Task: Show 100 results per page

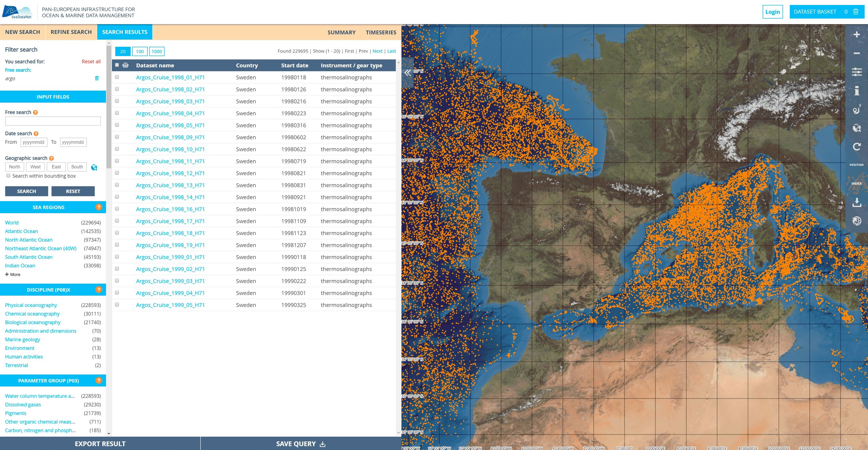Action: [x=140, y=51]
